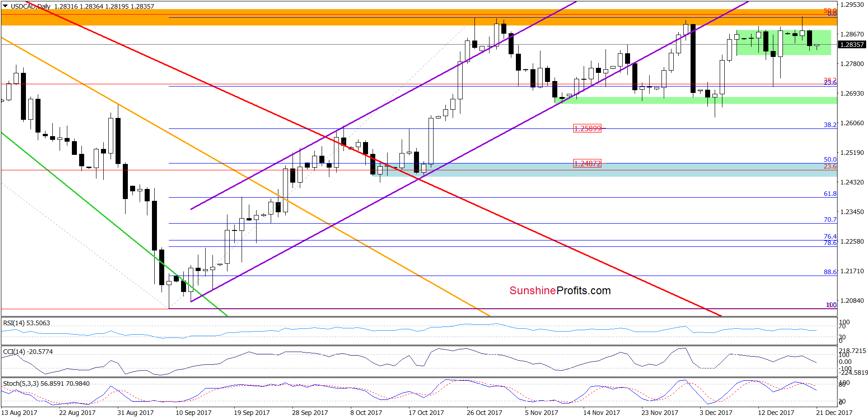Image resolution: width=868 pixels, height=419 pixels.
Task: Click the CCI scale value 218.7215
Action: click(853, 351)
